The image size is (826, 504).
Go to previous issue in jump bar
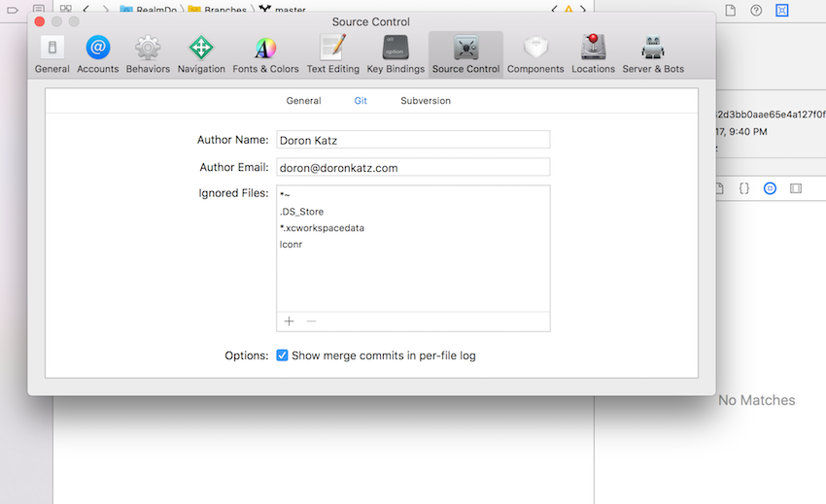pos(554,9)
